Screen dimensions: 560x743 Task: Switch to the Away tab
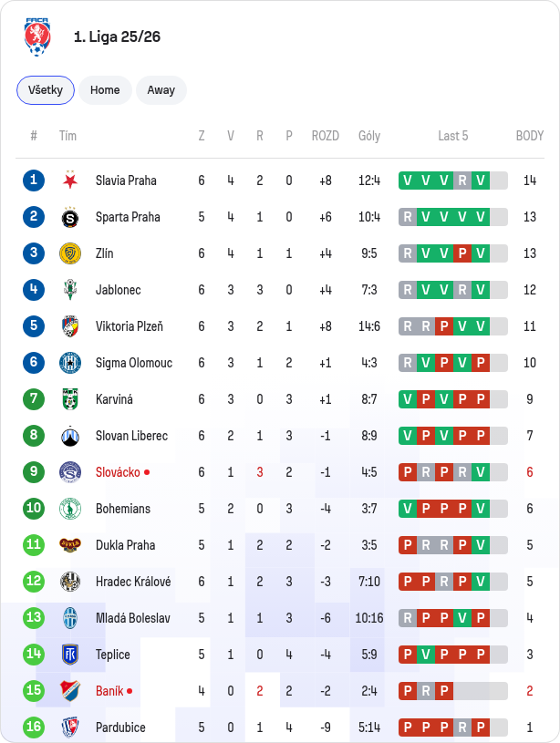(161, 90)
